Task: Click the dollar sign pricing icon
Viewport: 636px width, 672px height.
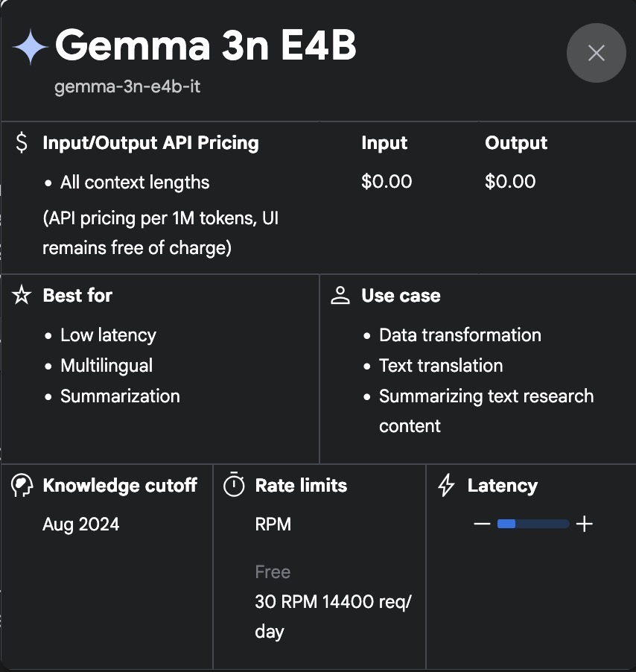Action: tap(22, 143)
